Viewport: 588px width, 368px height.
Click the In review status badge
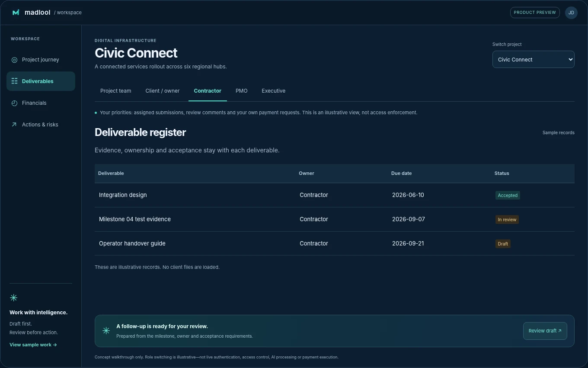[x=507, y=220]
